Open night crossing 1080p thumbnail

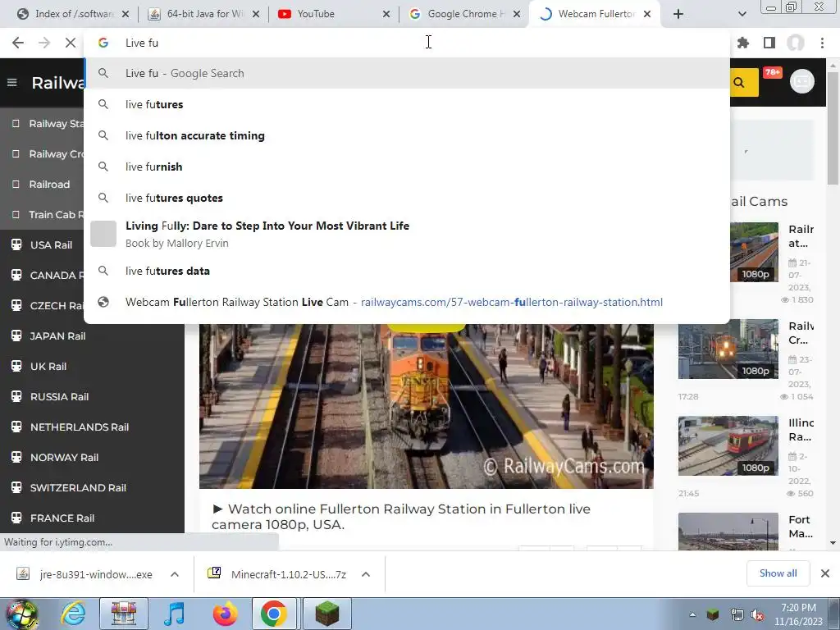click(x=728, y=349)
